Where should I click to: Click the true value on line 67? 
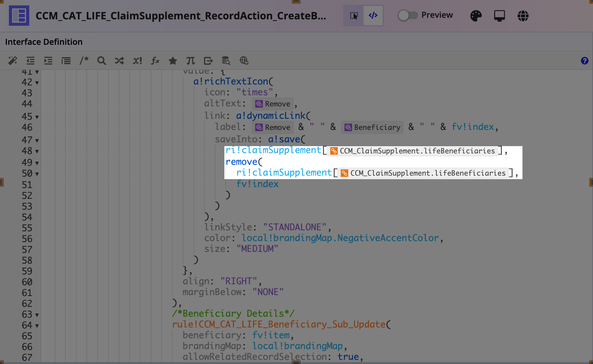pyautogui.click(x=348, y=357)
